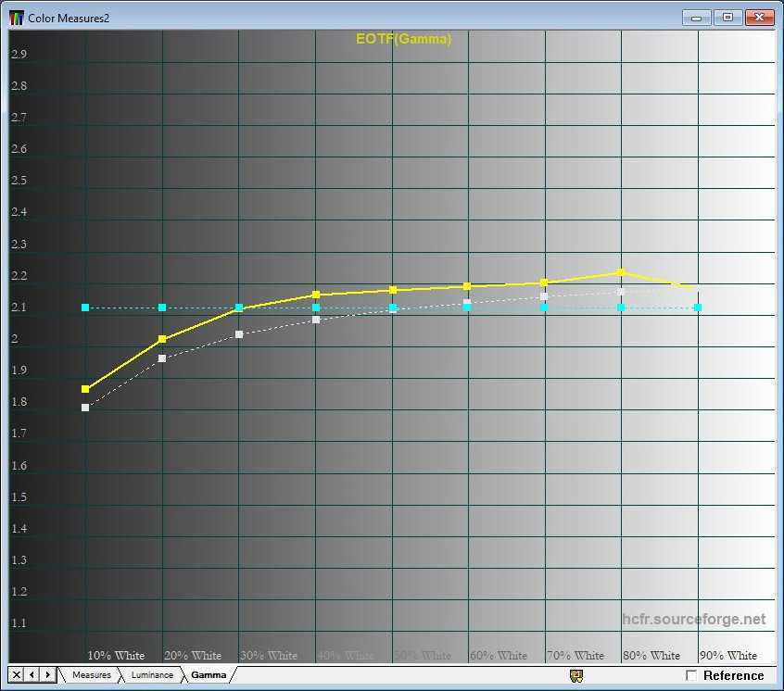784x691 pixels.
Task: Click yellow gamma point at 10% White
Action: tap(85, 389)
